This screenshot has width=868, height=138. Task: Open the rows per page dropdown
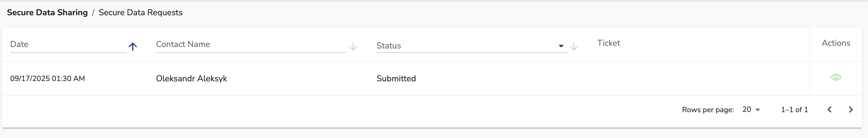pos(751,110)
